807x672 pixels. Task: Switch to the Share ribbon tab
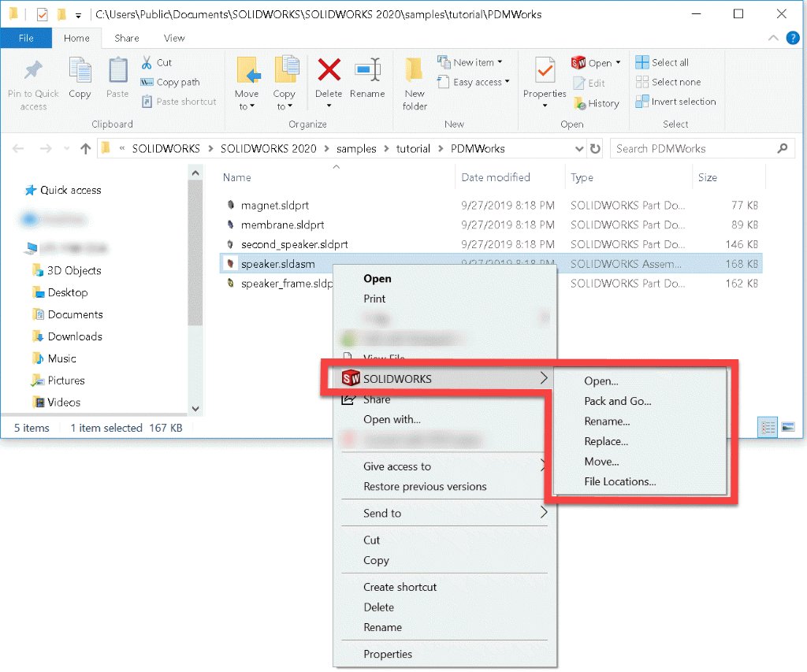[127, 38]
